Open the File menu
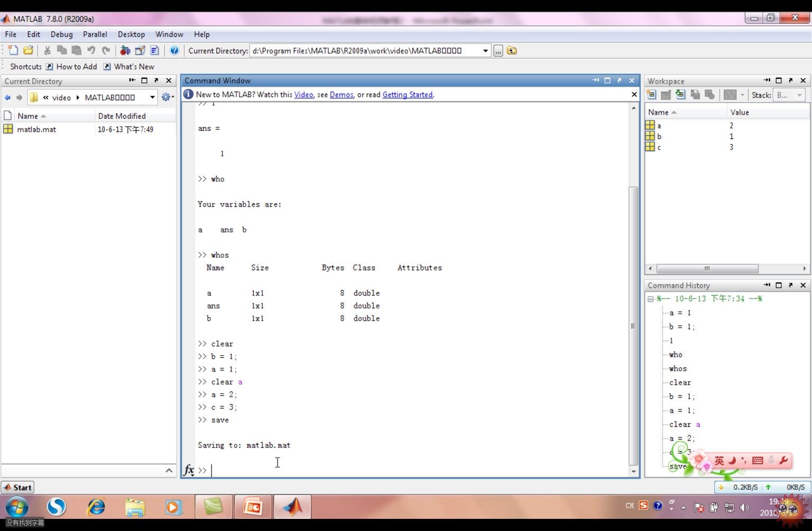 (11, 34)
